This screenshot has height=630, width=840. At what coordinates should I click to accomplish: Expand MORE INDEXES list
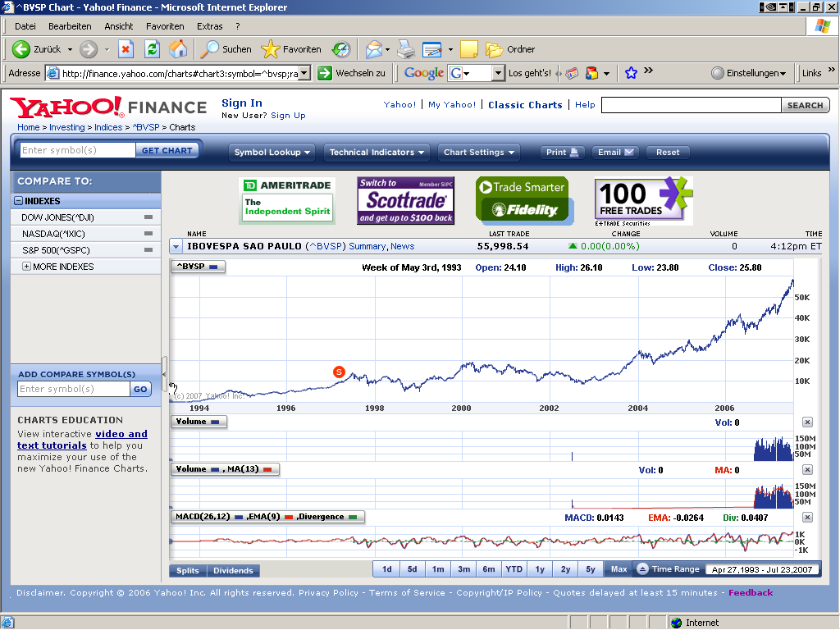pyautogui.click(x=26, y=267)
